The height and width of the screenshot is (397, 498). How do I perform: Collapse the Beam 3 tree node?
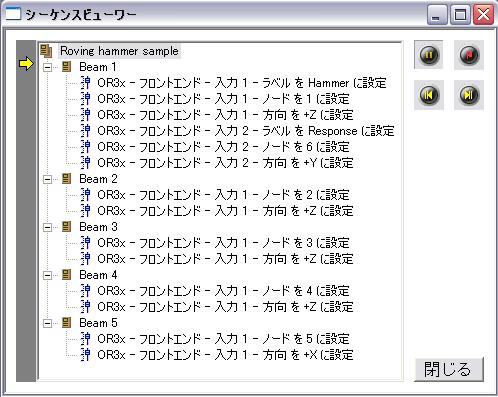(48, 228)
